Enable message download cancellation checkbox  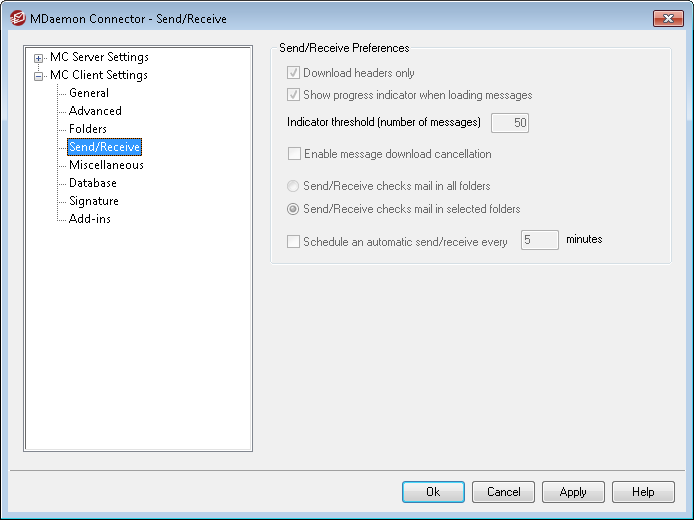[294, 155]
